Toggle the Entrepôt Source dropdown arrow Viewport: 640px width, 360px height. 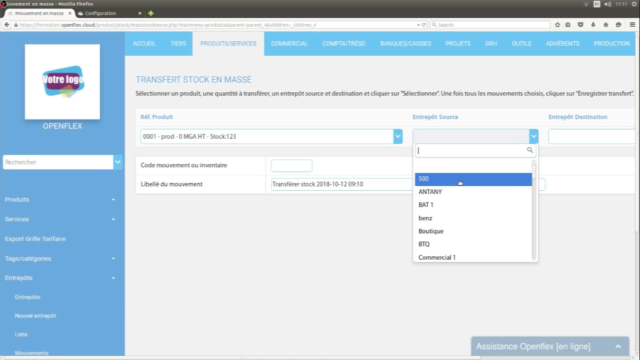coord(533,136)
